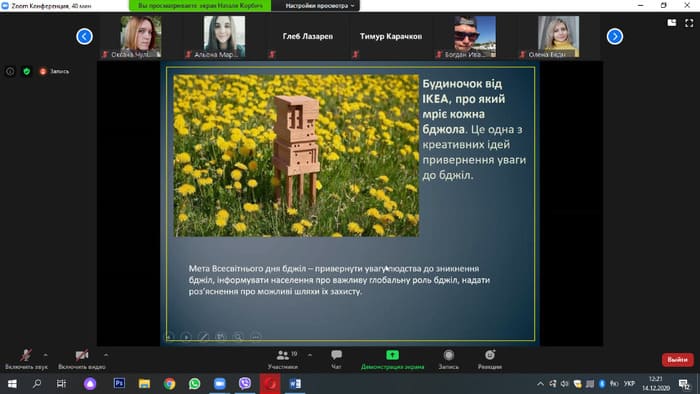Screen dimensions: 700x394
Task: Open Task View on taskbar
Action: [61, 383]
